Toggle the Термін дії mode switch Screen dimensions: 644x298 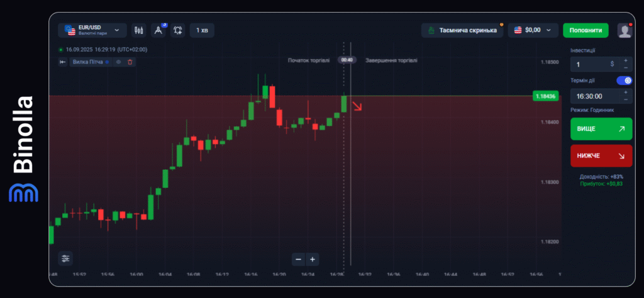click(x=624, y=80)
